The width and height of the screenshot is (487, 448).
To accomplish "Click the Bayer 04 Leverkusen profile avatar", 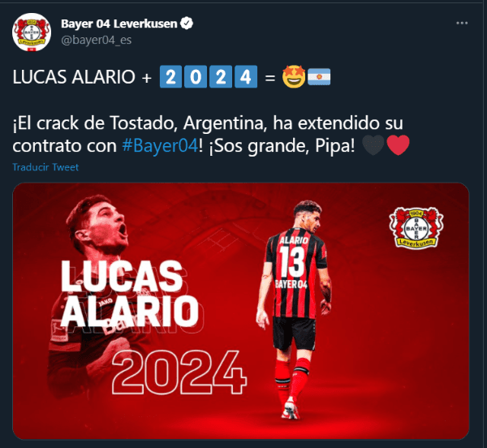I will tap(32, 32).
